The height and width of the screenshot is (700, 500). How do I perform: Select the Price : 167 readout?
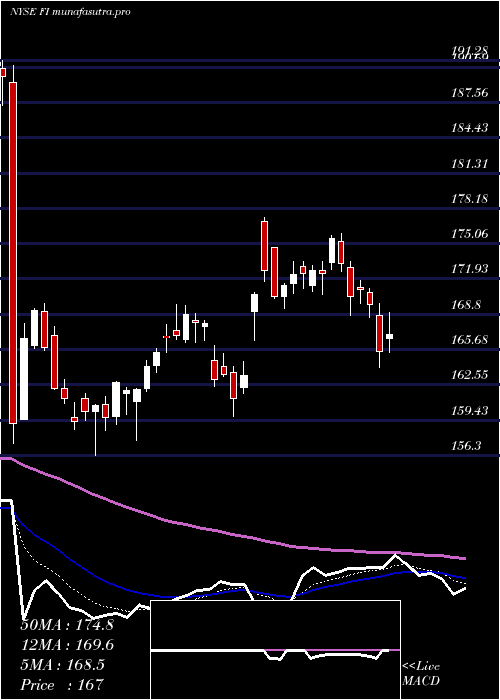pos(62,685)
